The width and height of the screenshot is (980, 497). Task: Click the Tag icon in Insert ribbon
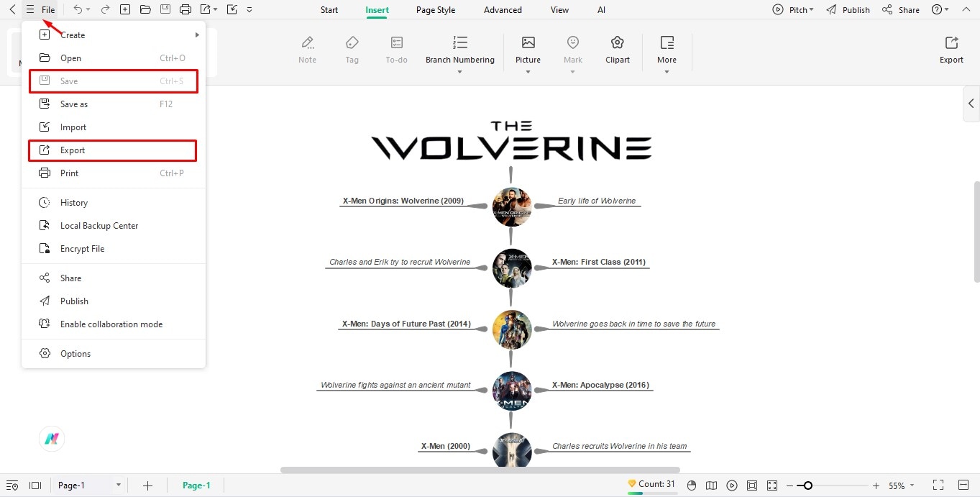(x=352, y=42)
